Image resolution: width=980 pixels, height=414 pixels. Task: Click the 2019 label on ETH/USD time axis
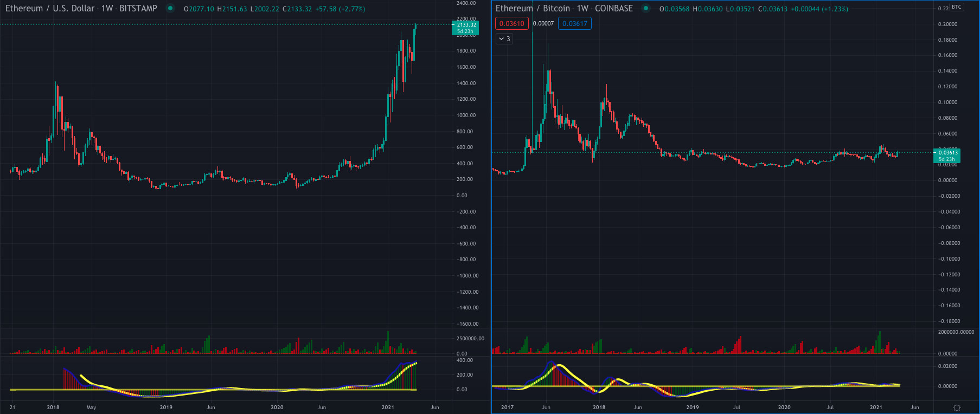(166, 407)
